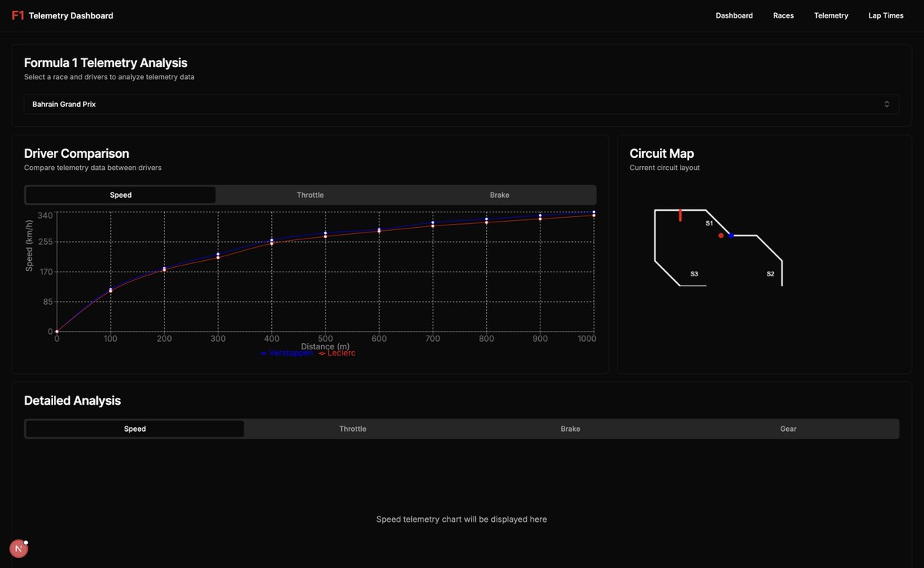
Task: Click the red F1 logo icon
Action: coord(18,15)
